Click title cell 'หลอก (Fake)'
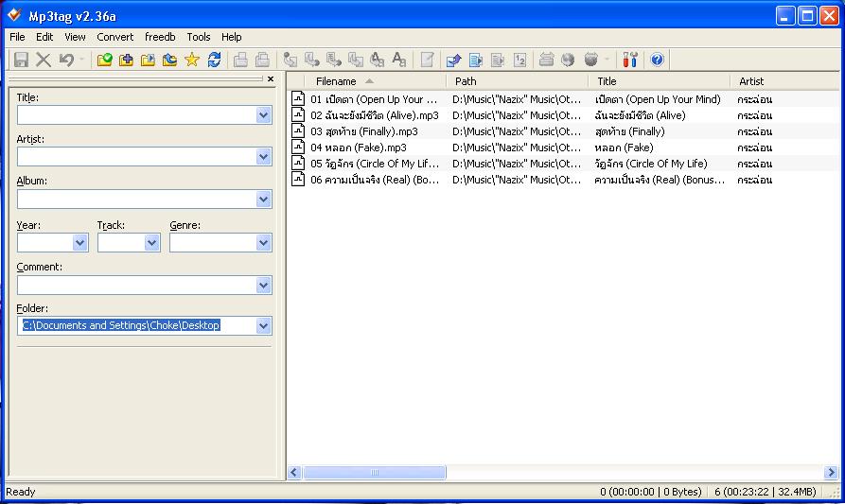This screenshot has height=504, width=845. pos(624,148)
